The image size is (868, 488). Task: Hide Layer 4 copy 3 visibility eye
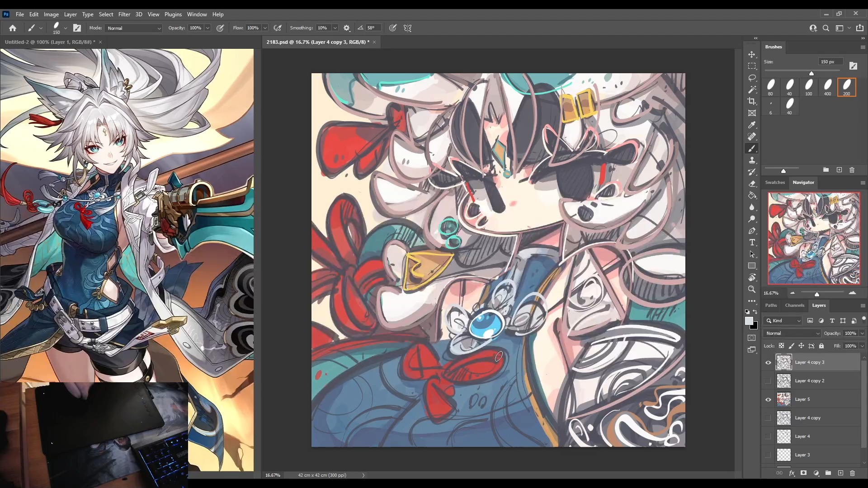pos(768,362)
